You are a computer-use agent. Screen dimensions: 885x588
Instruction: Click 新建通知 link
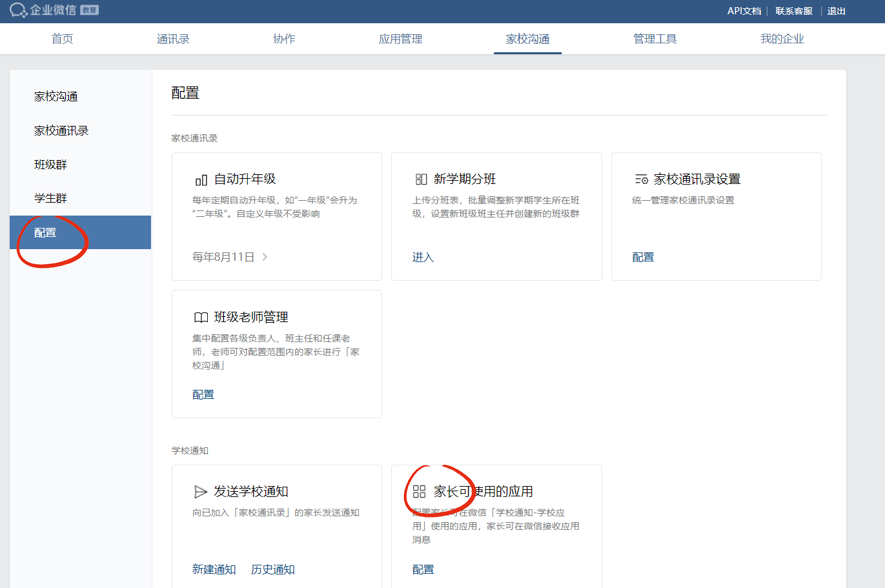click(214, 569)
